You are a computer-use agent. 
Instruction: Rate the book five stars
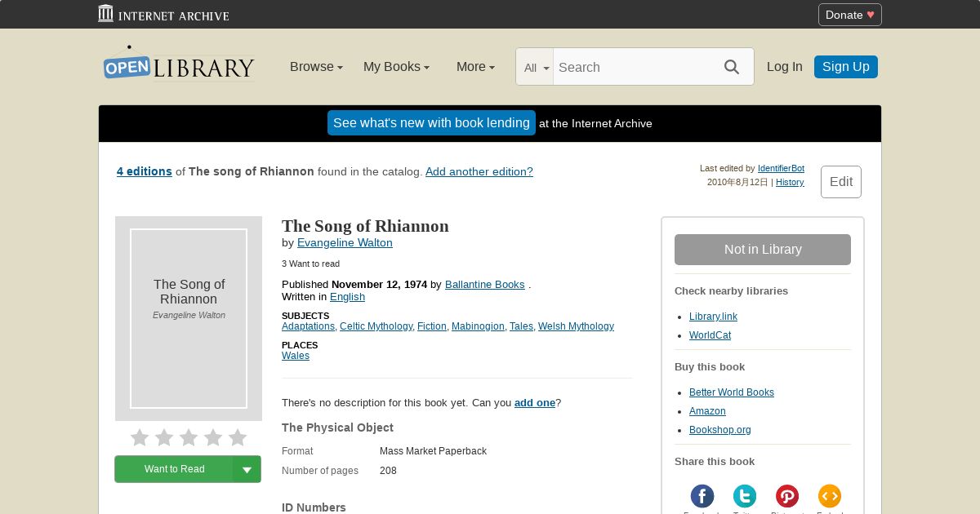(x=238, y=438)
